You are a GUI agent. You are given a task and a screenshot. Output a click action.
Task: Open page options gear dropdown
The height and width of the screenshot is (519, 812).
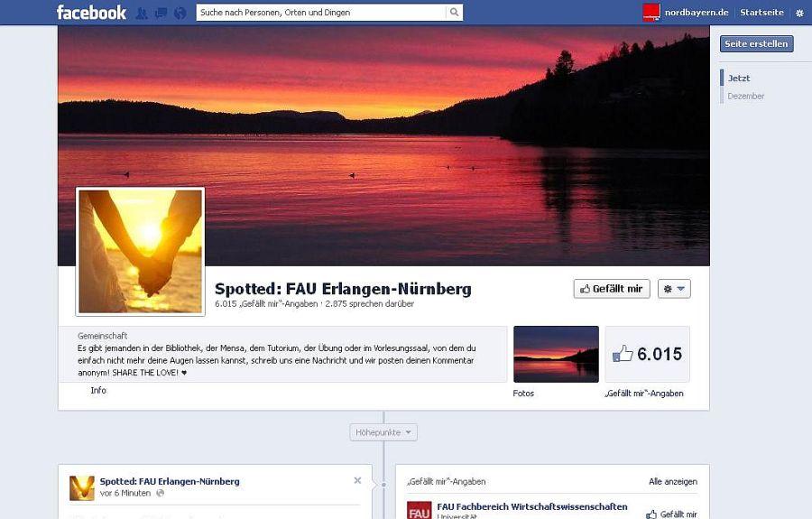[673, 289]
